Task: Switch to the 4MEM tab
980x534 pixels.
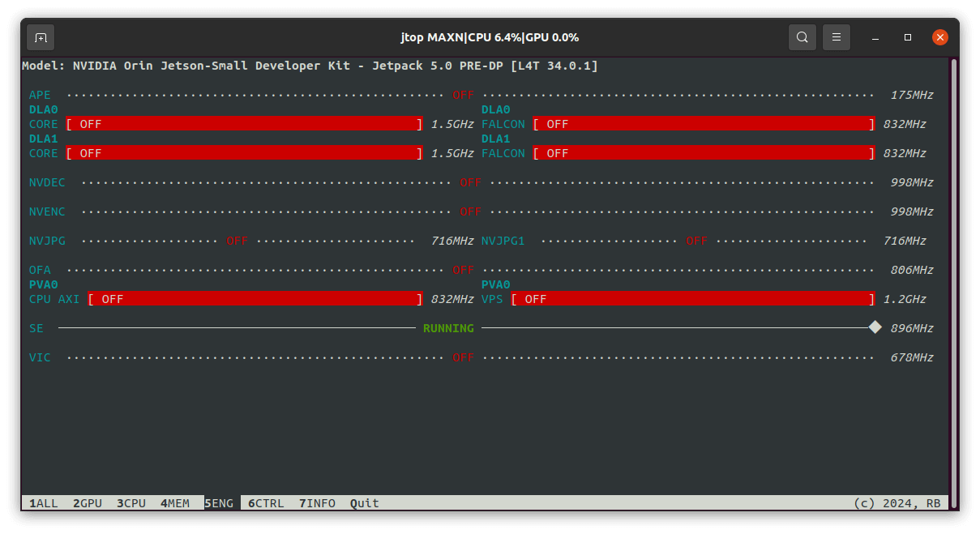Action: click(x=175, y=503)
